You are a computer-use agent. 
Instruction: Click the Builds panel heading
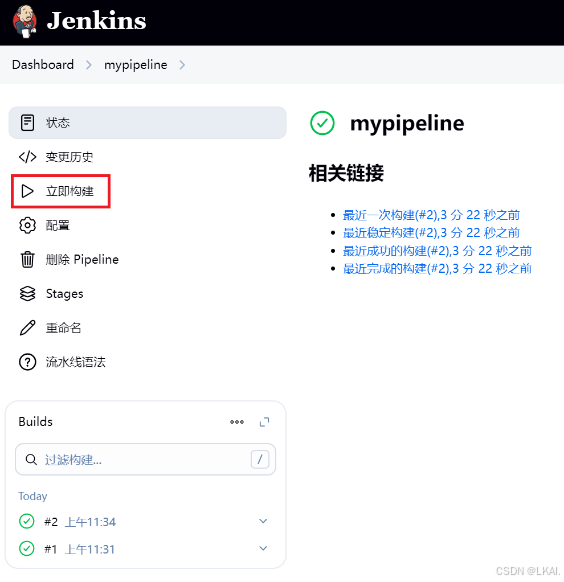pos(36,422)
